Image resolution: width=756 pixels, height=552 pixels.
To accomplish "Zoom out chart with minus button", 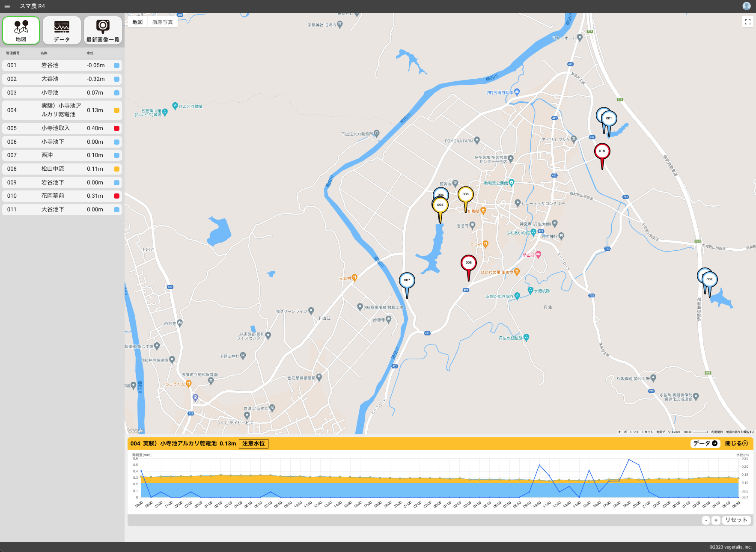I will 706,520.
